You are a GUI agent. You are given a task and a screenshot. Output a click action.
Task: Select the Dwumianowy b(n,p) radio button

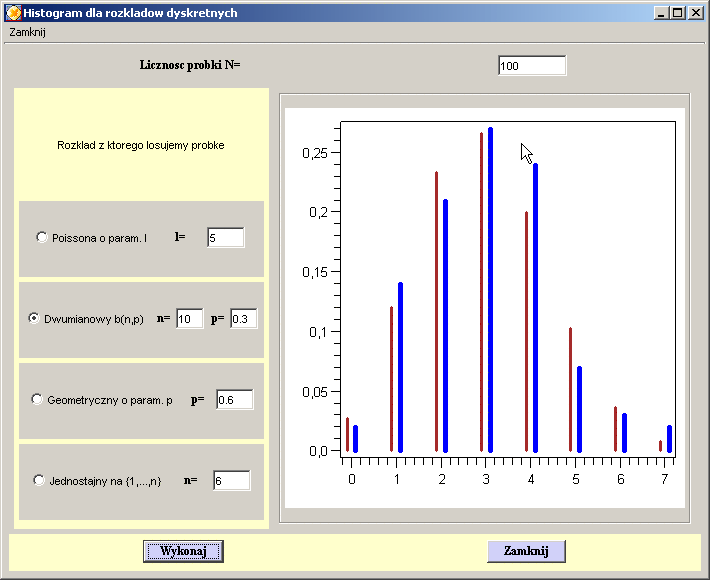[x=35, y=319]
